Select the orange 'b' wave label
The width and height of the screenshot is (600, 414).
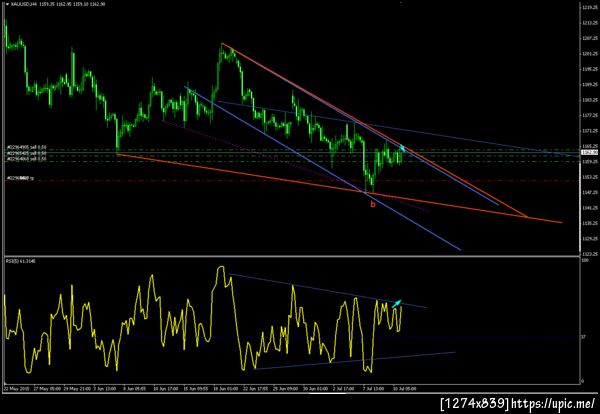tap(373, 205)
